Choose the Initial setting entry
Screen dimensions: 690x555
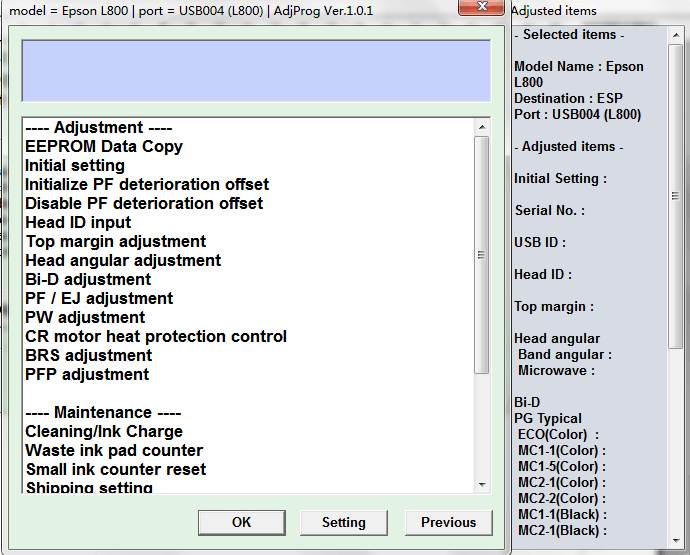coord(75,166)
